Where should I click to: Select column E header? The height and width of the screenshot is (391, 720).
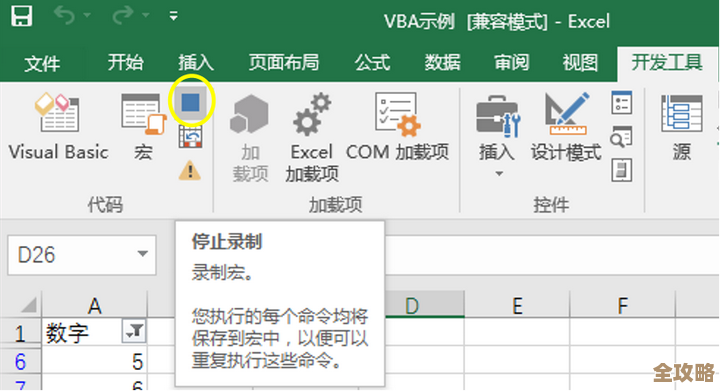[x=517, y=305]
